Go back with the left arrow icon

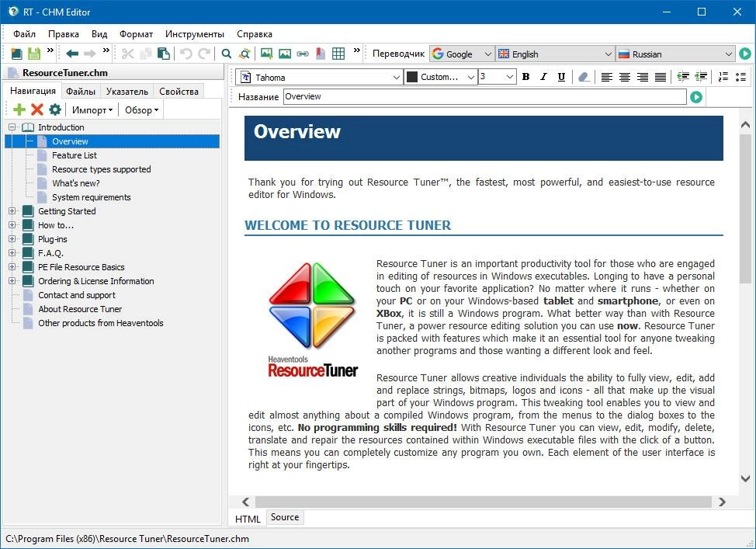[x=72, y=54]
